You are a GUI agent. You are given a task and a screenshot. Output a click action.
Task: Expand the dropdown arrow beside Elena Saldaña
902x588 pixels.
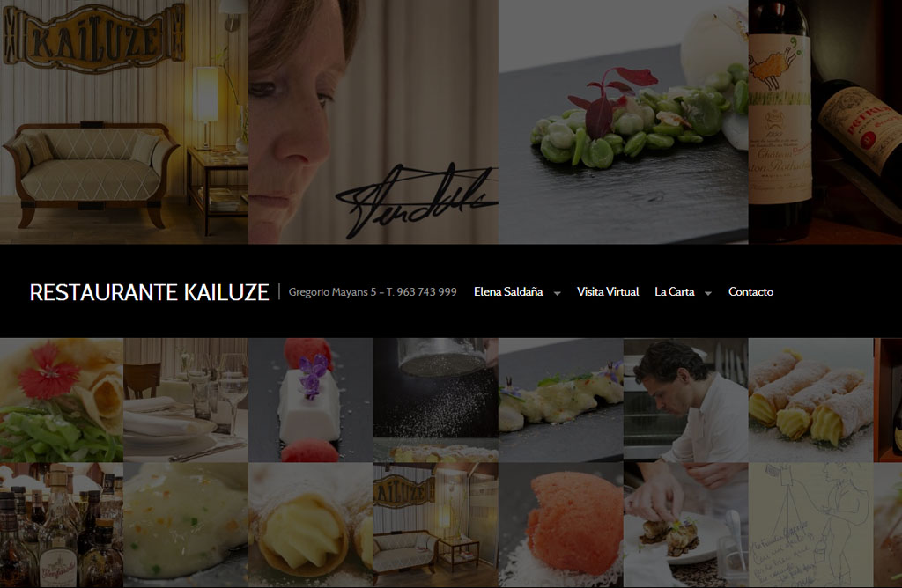557,293
